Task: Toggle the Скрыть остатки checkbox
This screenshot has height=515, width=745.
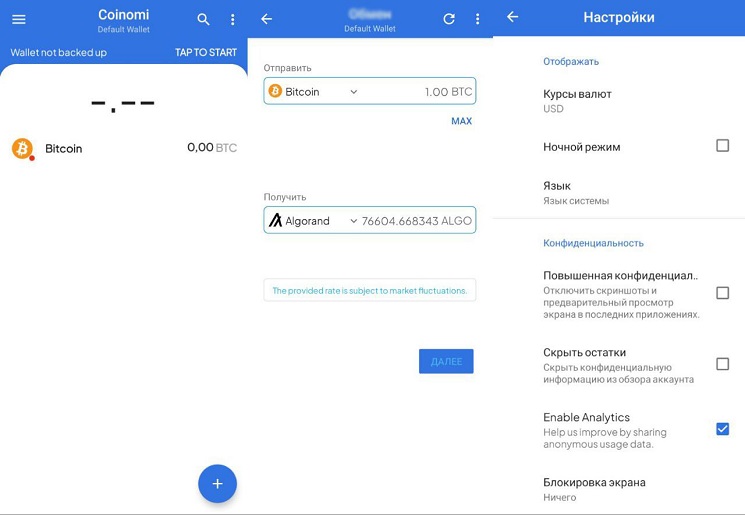Action: (x=722, y=364)
